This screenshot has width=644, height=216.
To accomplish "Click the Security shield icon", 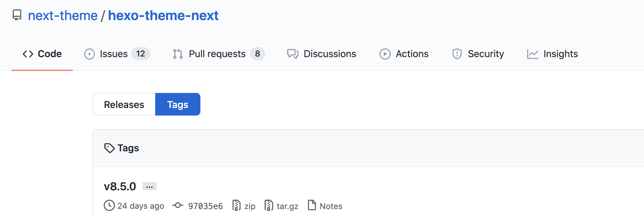I will tap(457, 54).
